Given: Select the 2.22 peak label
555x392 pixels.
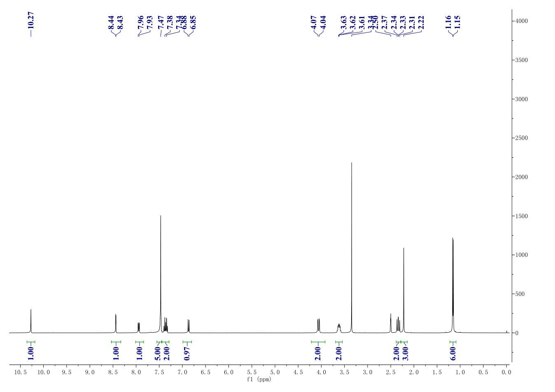Looking at the screenshot, I should (x=421, y=22).
